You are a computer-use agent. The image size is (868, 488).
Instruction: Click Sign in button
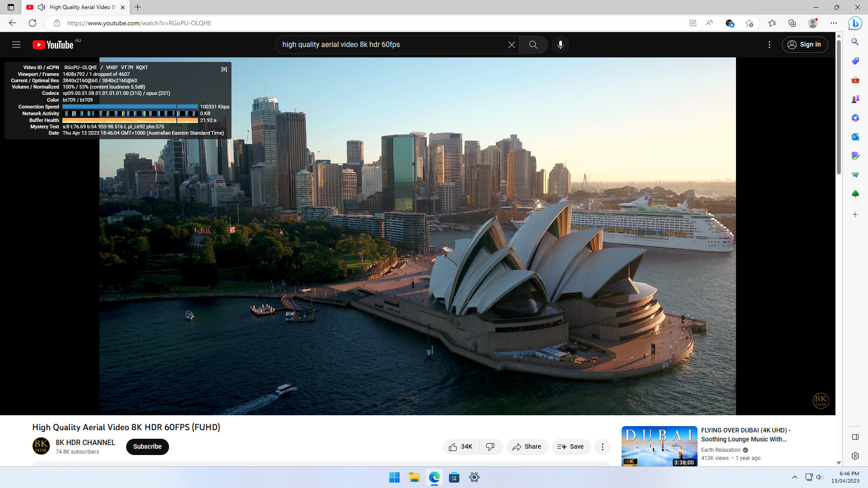(x=805, y=45)
